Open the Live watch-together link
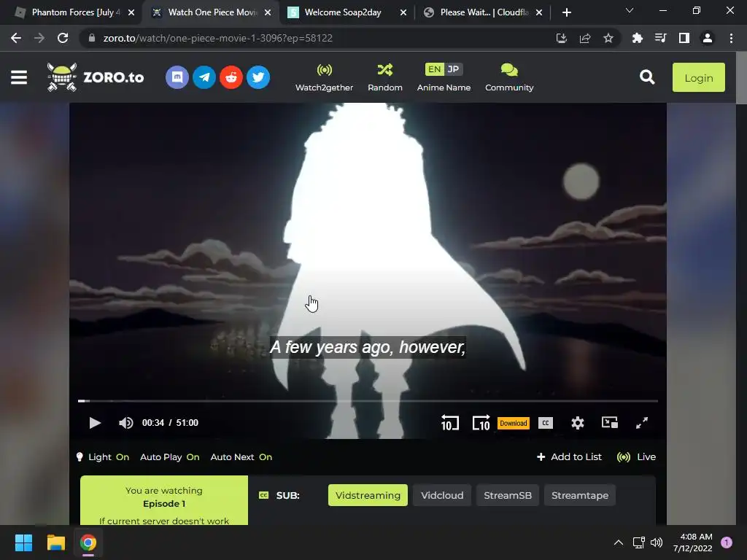Screen dimensions: 747x560 pos(636,457)
